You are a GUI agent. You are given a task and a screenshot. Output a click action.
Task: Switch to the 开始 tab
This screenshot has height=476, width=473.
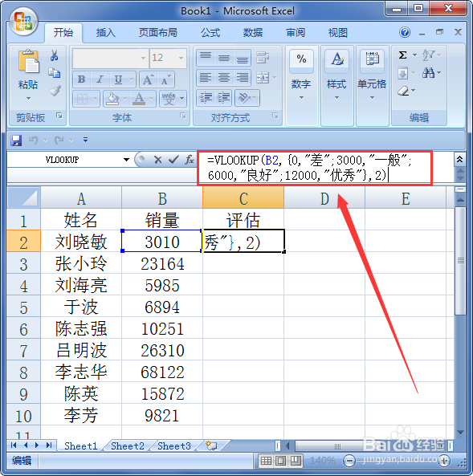point(63,32)
